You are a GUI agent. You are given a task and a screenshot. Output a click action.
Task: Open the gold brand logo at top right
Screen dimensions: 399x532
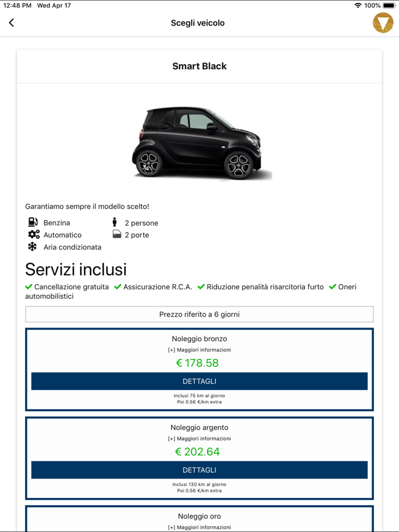pyautogui.click(x=383, y=23)
